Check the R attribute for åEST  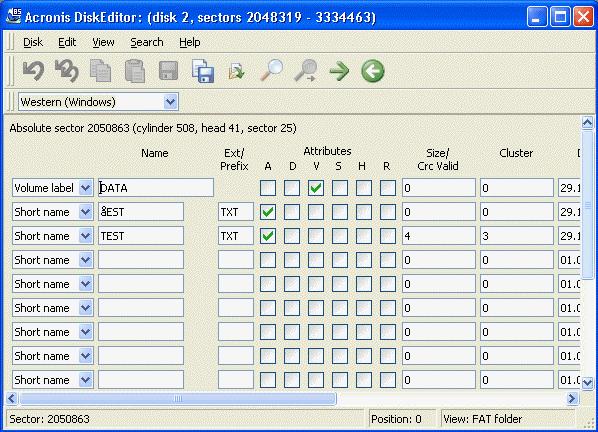coord(388,212)
